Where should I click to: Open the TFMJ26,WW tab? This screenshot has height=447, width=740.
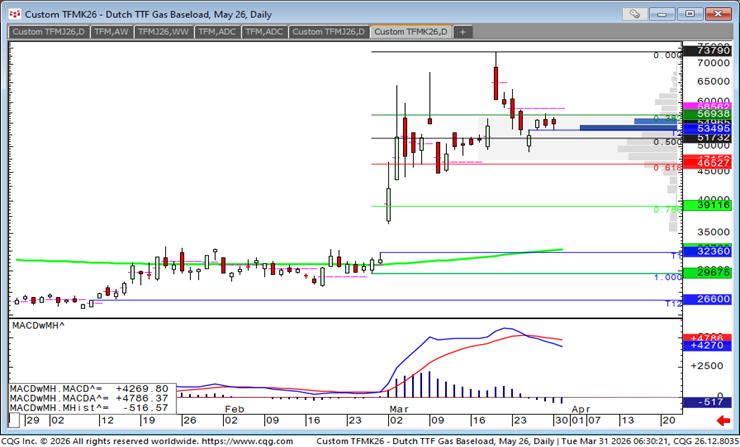coord(163,32)
